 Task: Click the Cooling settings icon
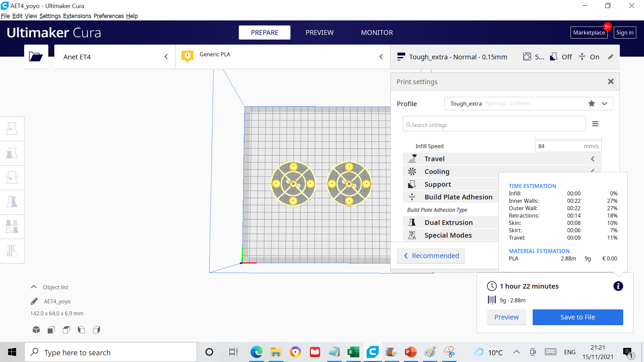[x=411, y=172]
